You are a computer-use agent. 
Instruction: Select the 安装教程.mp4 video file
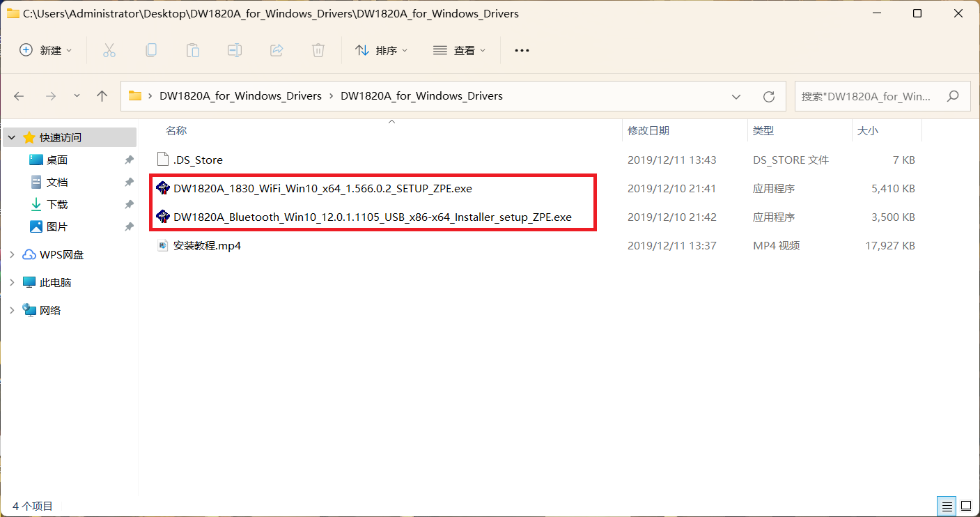(207, 245)
